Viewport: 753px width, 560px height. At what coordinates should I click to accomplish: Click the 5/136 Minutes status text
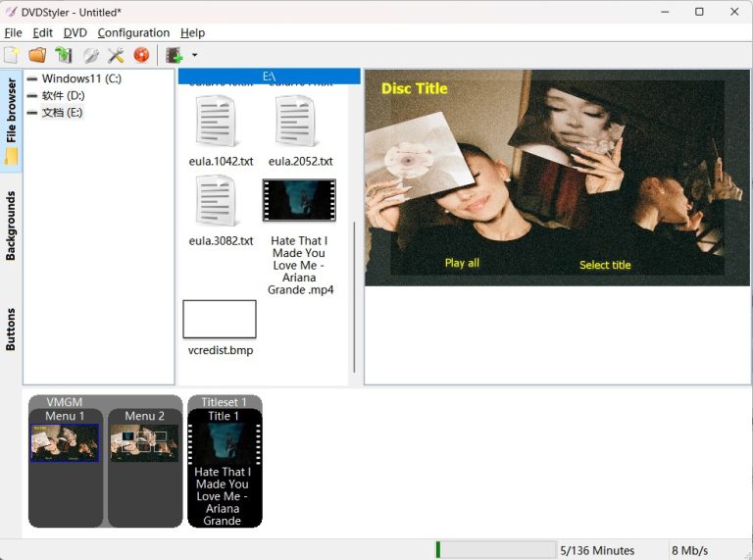(597, 550)
